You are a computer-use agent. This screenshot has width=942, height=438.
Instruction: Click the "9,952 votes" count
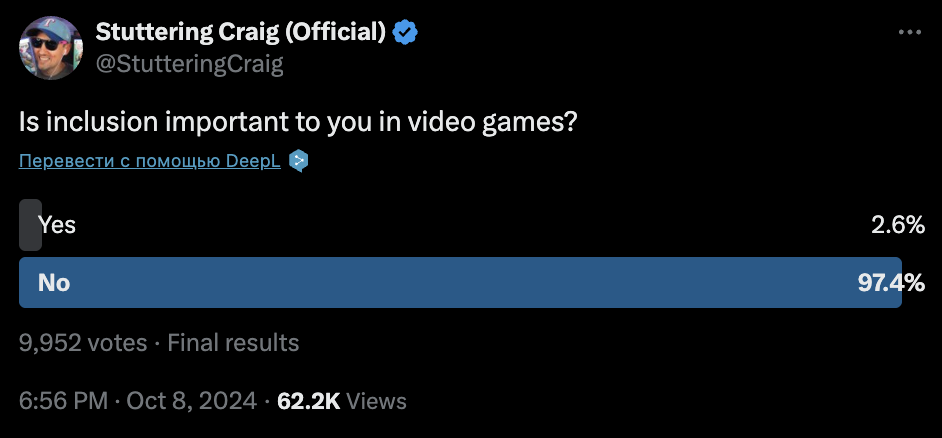pos(83,343)
